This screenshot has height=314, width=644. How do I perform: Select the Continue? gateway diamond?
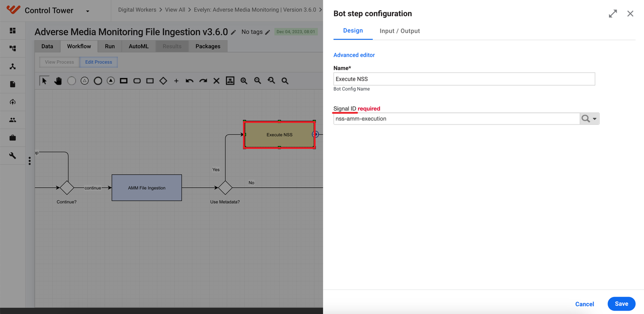coord(67,188)
